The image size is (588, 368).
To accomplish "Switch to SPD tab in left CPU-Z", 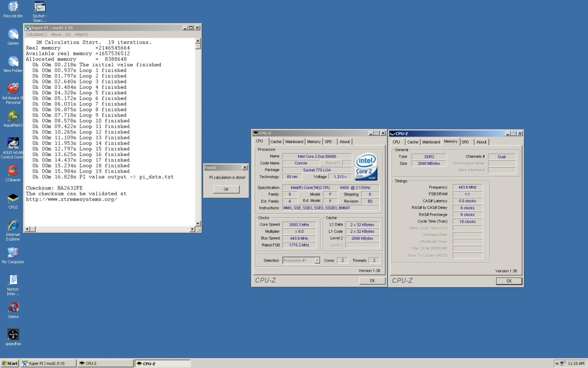I will point(328,142).
